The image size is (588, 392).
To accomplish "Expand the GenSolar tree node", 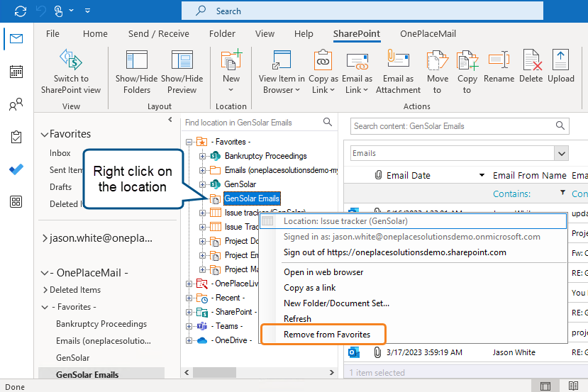I will click(202, 184).
